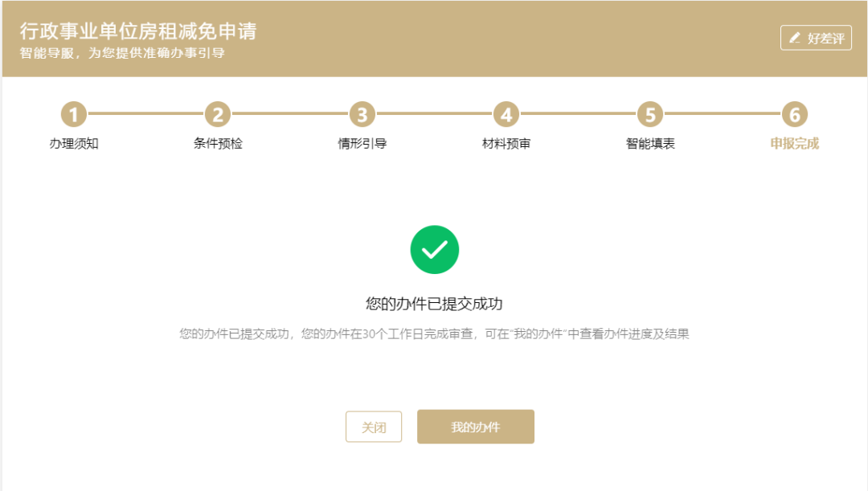
Task: Click the step 1 circle icon
Action: pos(74,115)
